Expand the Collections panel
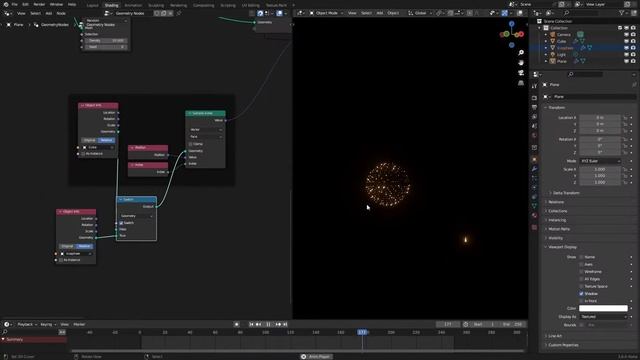 click(558, 211)
